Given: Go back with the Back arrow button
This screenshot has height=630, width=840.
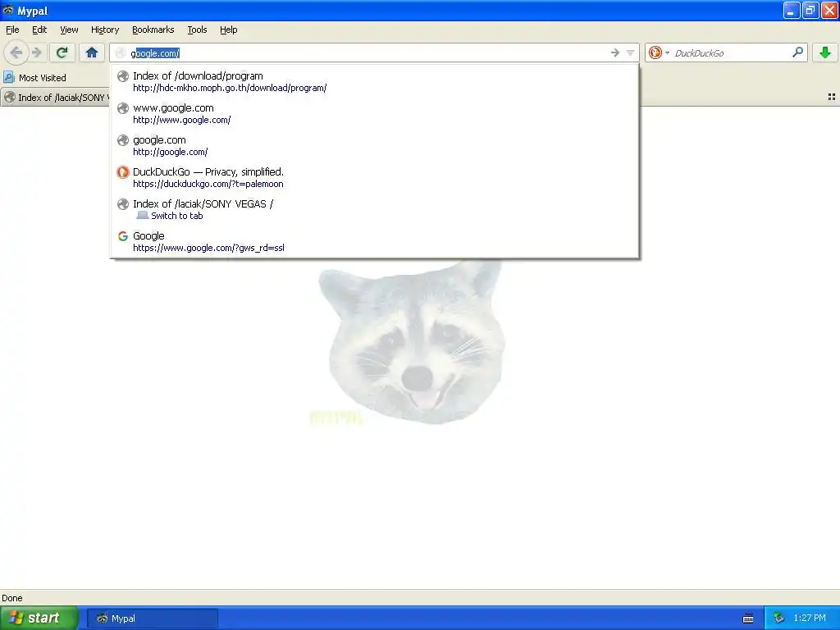Looking at the screenshot, I should (x=16, y=52).
